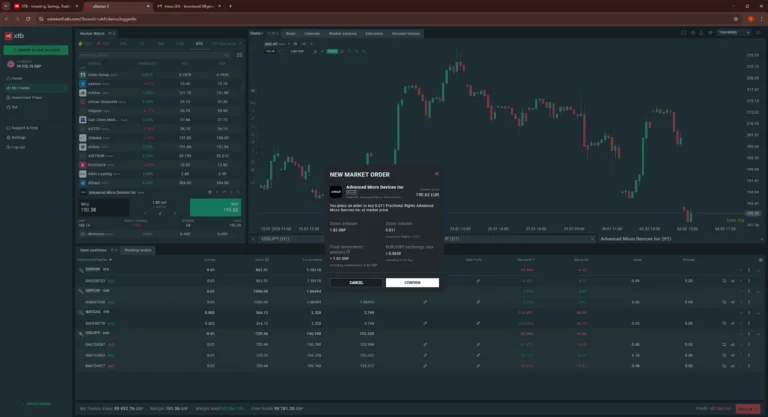Image resolution: width=768 pixels, height=417 pixels.
Task: Collapse the GBPCHF position group
Action: tap(758, 292)
